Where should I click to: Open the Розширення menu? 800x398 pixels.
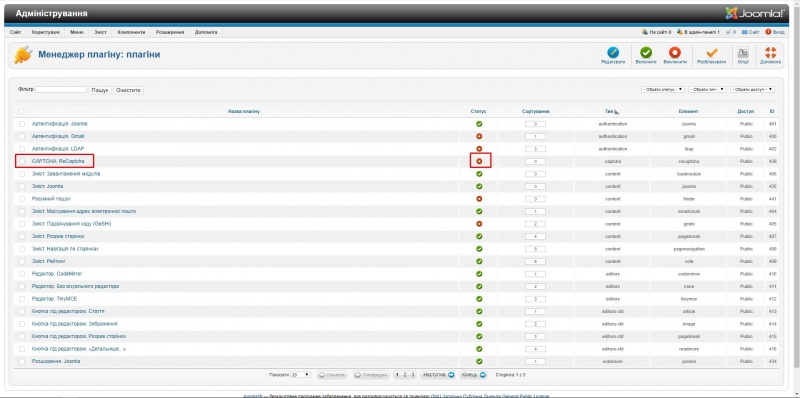[170, 32]
